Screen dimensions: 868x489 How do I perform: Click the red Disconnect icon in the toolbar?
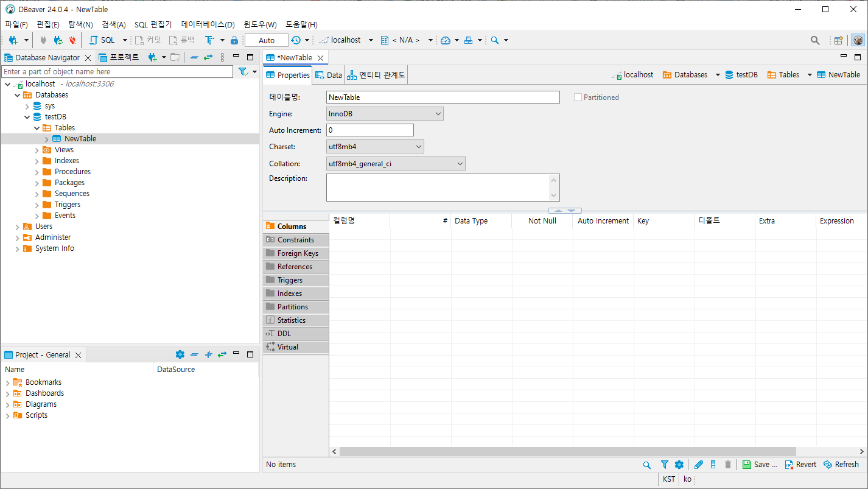(x=72, y=40)
